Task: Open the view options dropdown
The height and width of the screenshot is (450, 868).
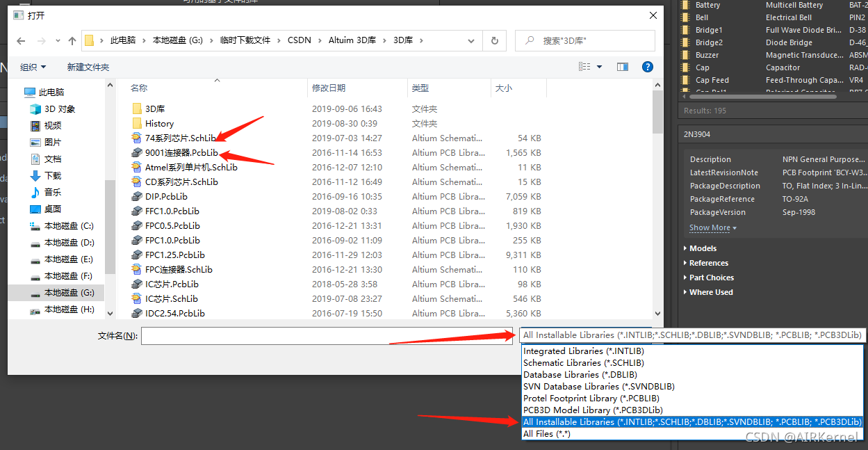Action: coord(600,67)
